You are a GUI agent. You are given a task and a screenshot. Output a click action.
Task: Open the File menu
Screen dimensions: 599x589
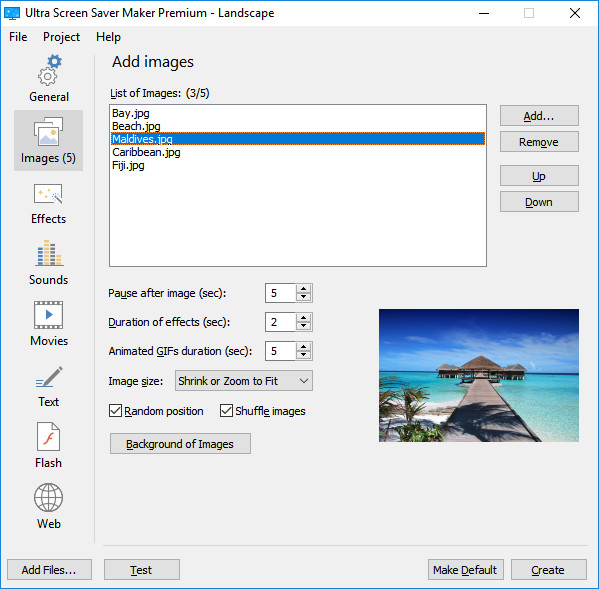(x=18, y=37)
